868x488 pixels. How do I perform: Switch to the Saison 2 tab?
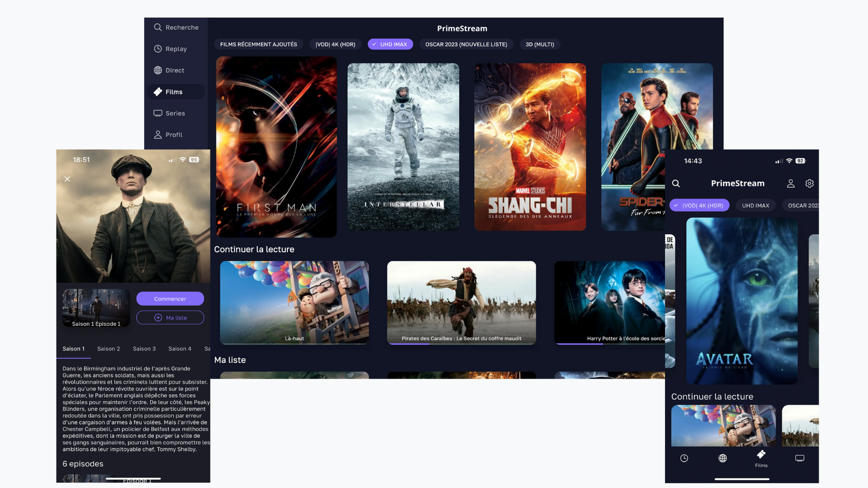point(108,349)
